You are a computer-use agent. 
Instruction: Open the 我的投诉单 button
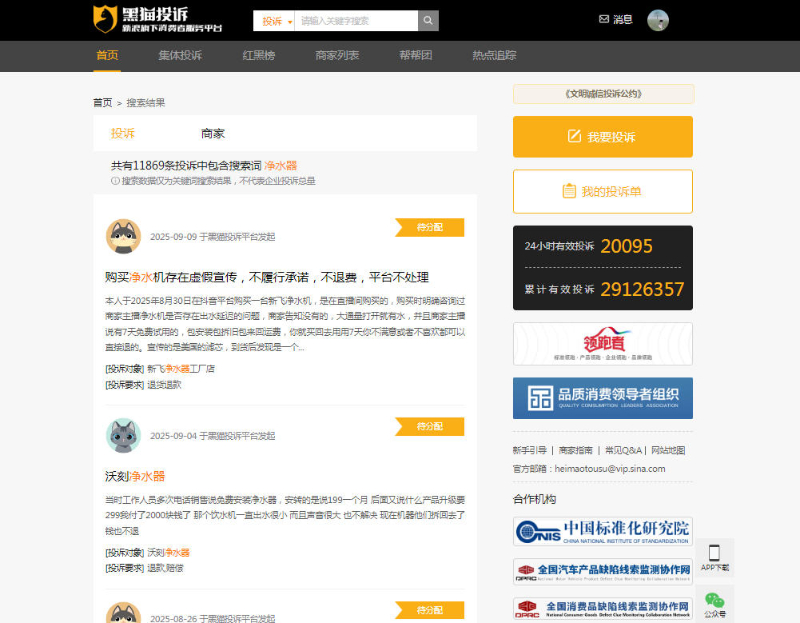[x=602, y=191]
